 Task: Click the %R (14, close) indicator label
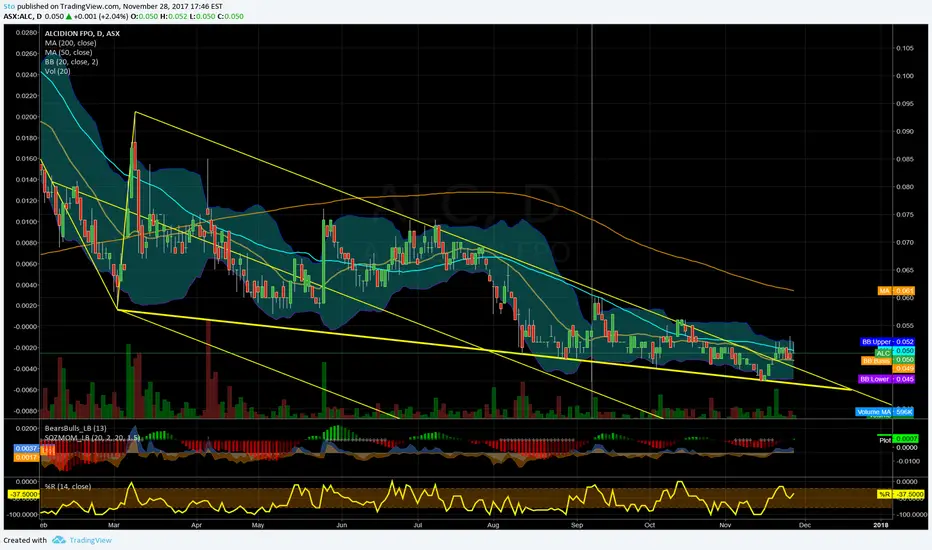pos(68,486)
